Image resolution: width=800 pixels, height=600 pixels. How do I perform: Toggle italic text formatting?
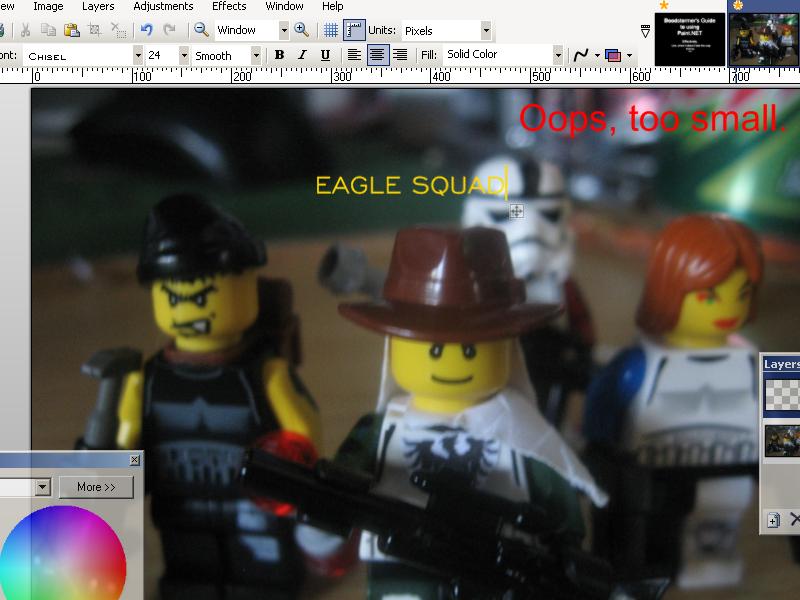(x=302, y=55)
